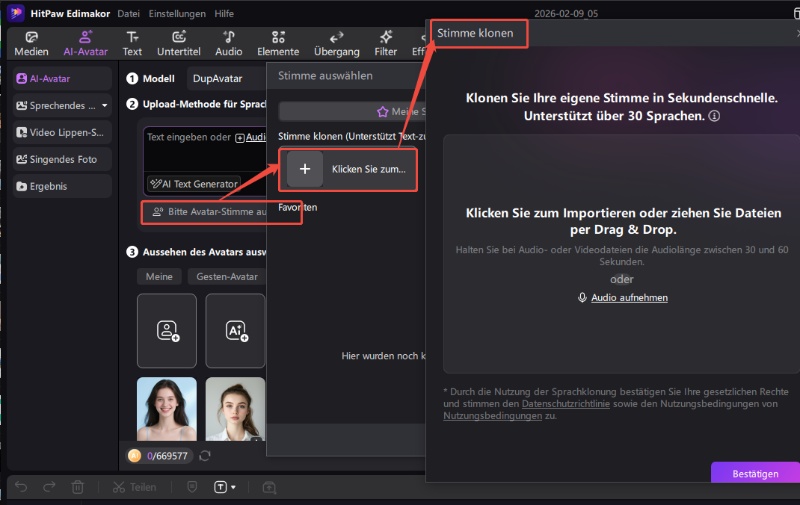The height and width of the screenshot is (505, 800).
Task: Click the rightmost timeline toolbar icon
Action: click(x=269, y=488)
